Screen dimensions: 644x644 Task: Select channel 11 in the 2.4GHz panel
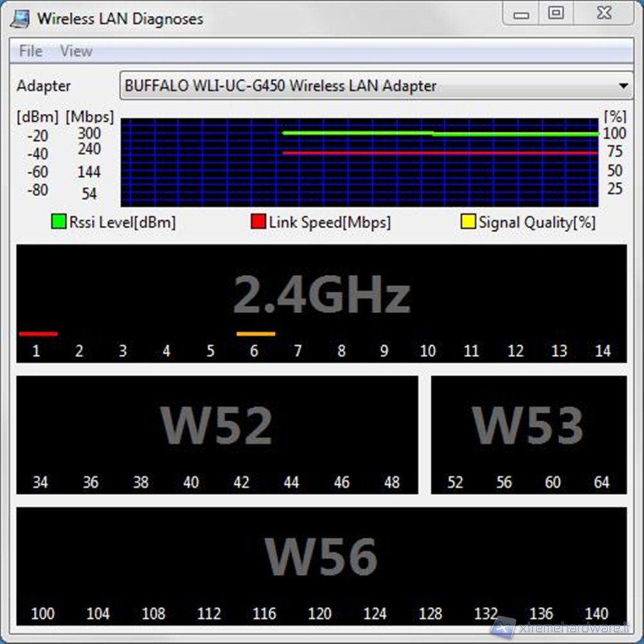[471, 351]
